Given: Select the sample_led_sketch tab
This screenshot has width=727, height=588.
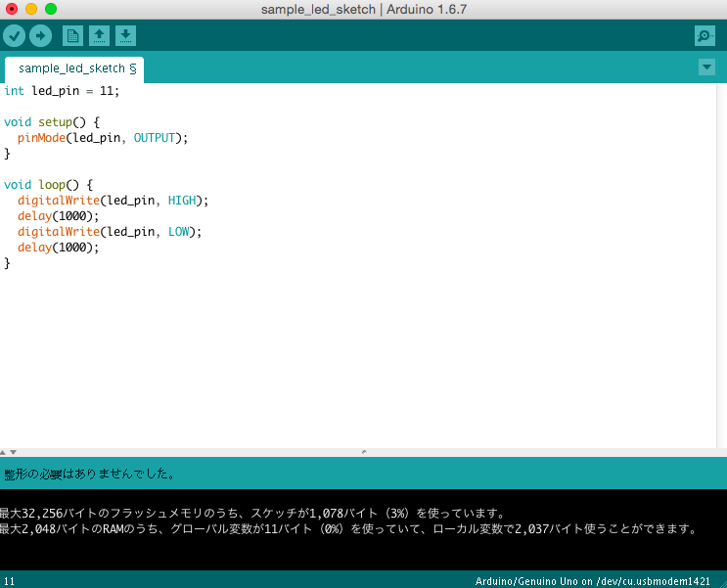Looking at the screenshot, I should coord(74,69).
